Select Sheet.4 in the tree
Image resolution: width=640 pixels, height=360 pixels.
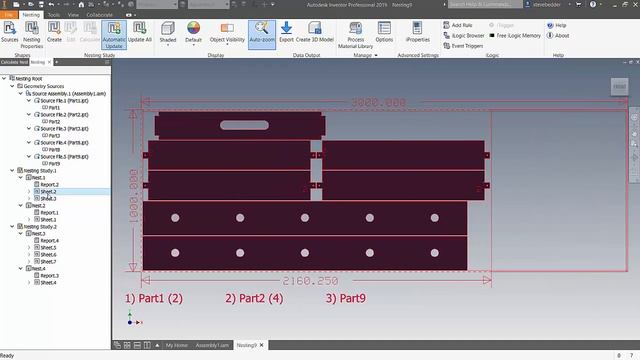48,282
